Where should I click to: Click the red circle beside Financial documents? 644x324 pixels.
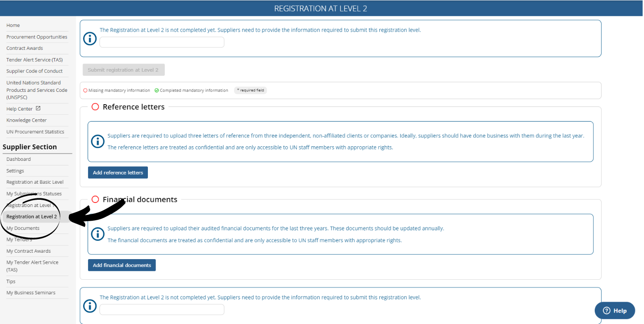pyautogui.click(x=95, y=200)
